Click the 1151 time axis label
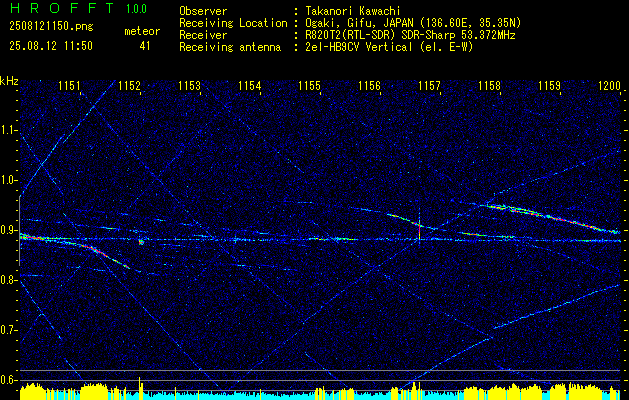This screenshot has height=400, width=629. coord(69,85)
